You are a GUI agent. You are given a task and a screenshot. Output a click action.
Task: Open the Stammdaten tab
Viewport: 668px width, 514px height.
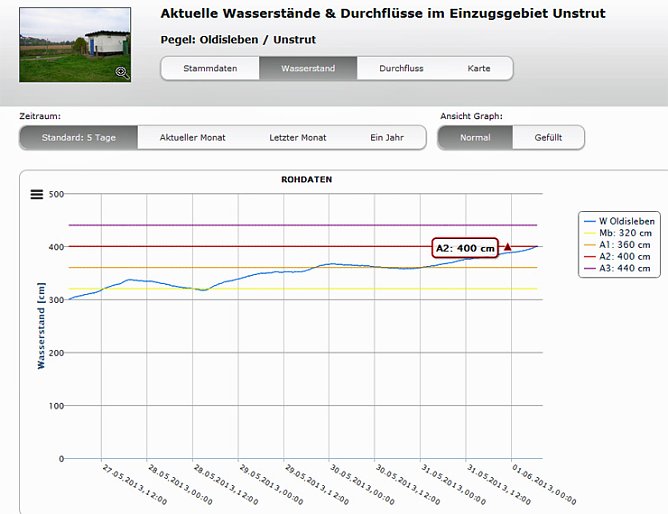coord(210,69)
